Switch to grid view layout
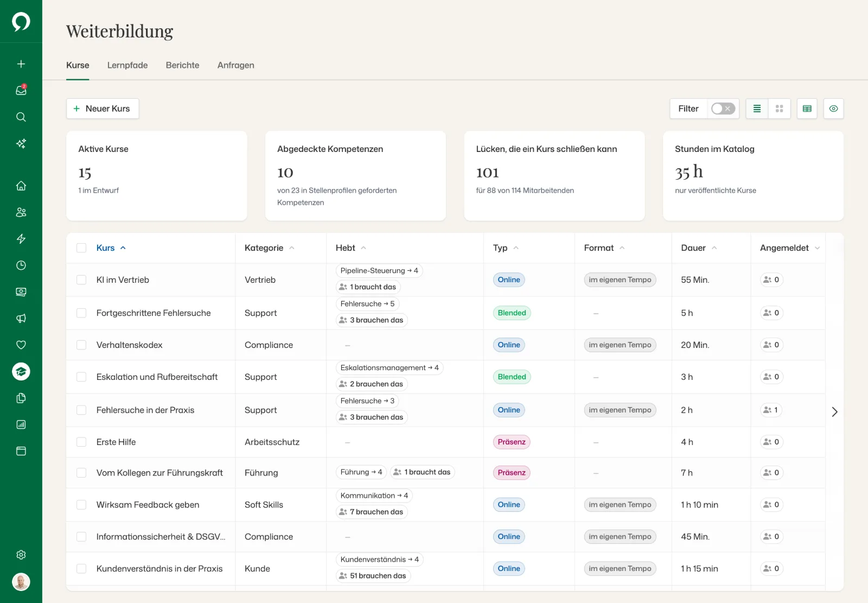Viewport: 868px width, 603px height. [780, 109]
